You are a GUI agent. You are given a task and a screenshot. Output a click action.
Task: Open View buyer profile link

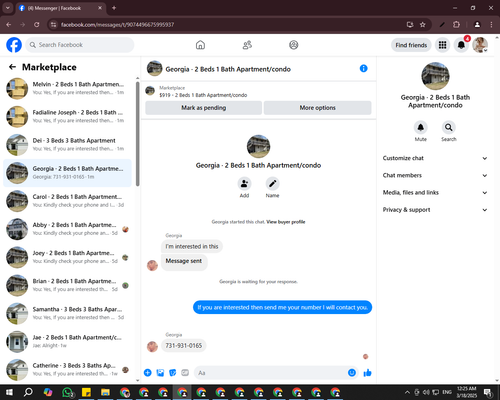click(286, 222)
